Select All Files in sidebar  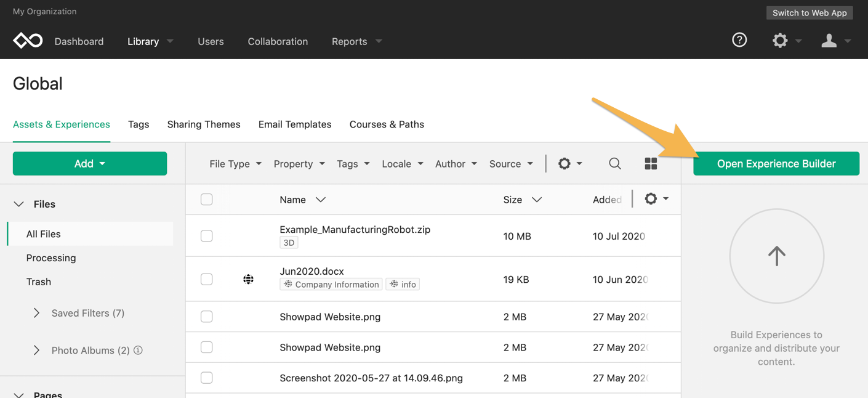coord(90,234)
